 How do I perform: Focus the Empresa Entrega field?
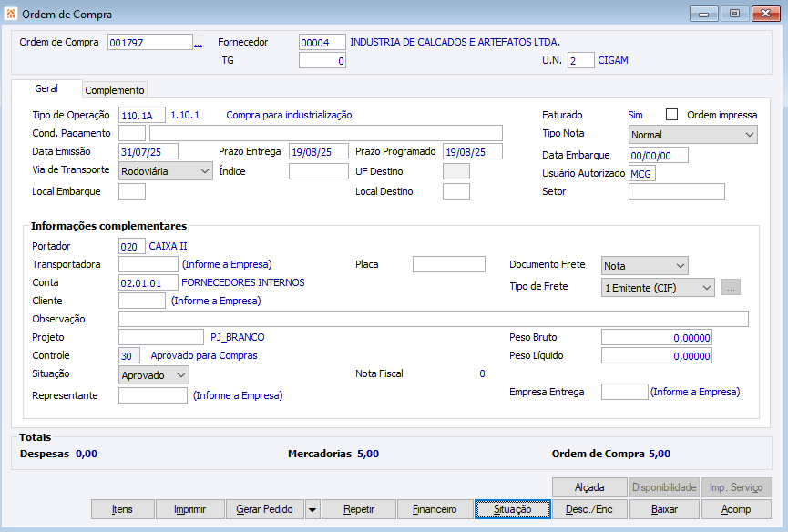pyautogui.click(x=625, y=392)
